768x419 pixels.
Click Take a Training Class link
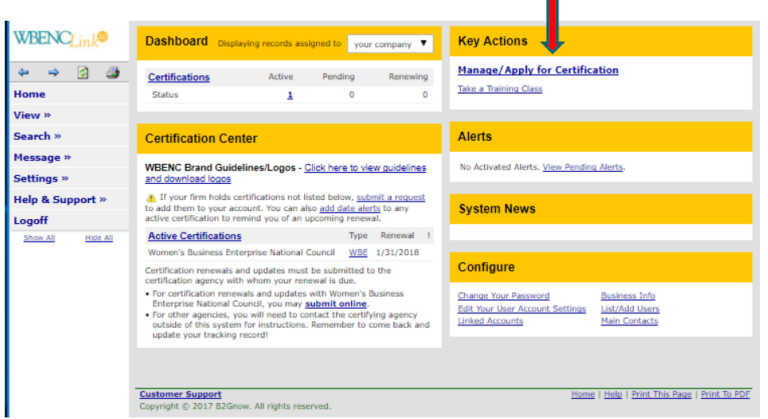tap(499, 89)
